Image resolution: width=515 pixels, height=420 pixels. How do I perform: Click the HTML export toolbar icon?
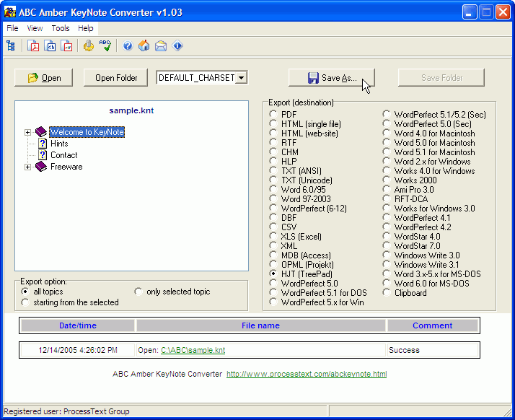click(x=50, y=46)
